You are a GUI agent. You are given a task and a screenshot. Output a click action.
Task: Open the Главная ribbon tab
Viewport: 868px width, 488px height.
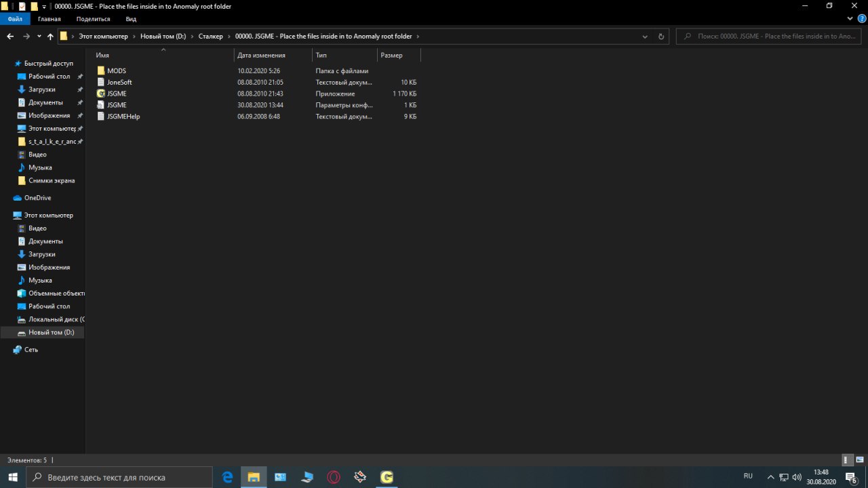[x=50, y=19]
